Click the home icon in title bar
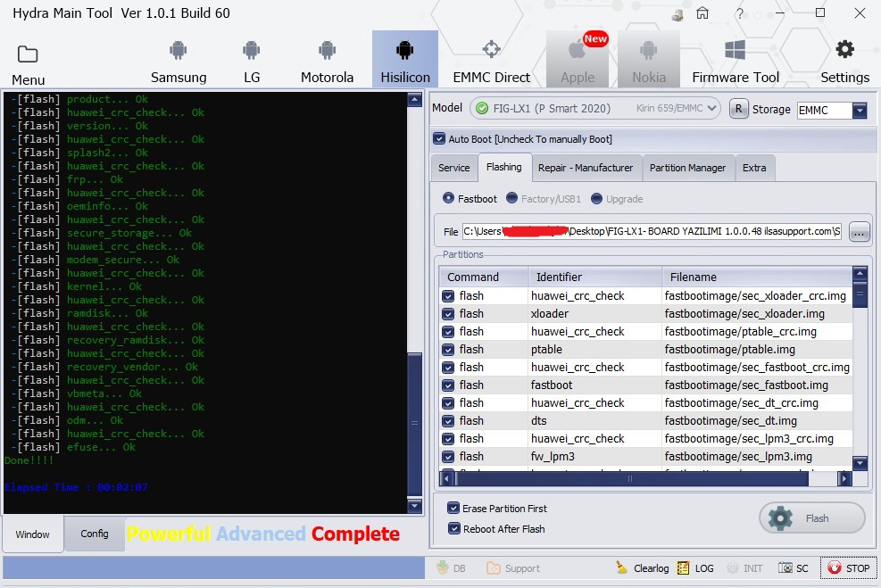Image resolution: width=881 pixels, height=588 pixels. point(702,12)
